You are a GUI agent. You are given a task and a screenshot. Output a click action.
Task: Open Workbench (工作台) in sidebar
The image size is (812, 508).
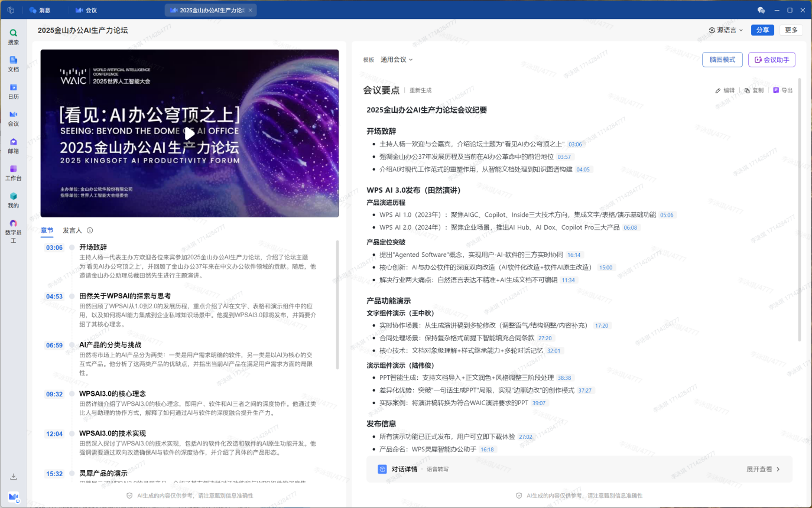(13, 172)
